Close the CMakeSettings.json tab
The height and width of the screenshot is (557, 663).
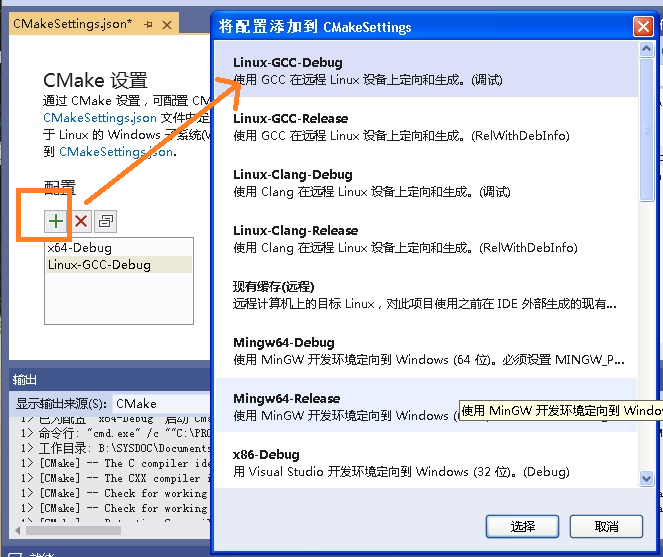[x=167, y=25]
